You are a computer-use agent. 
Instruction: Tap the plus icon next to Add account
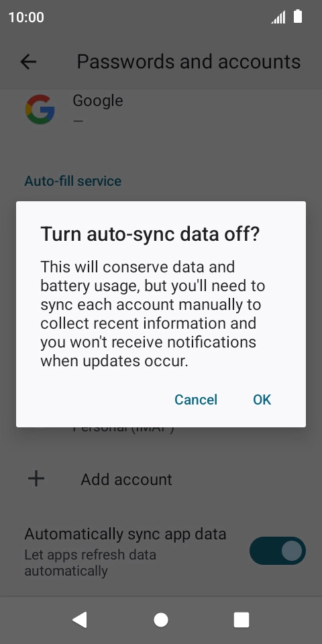[36, 479]
